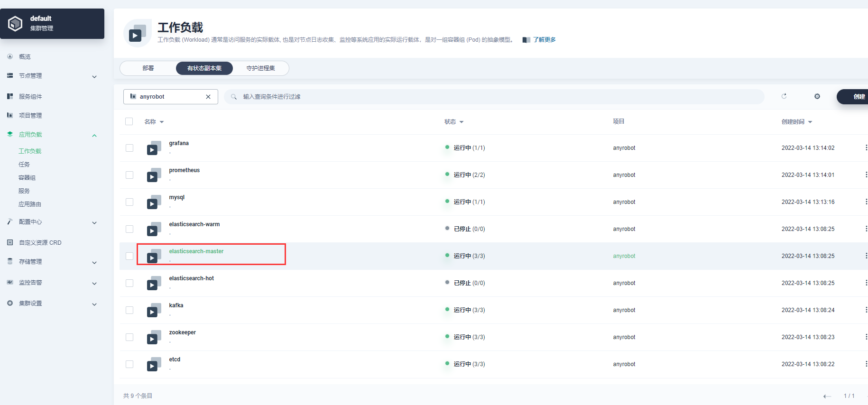
Task: Collapse the 应用负载 sidebar section
Action: click(x=52, y=135)
